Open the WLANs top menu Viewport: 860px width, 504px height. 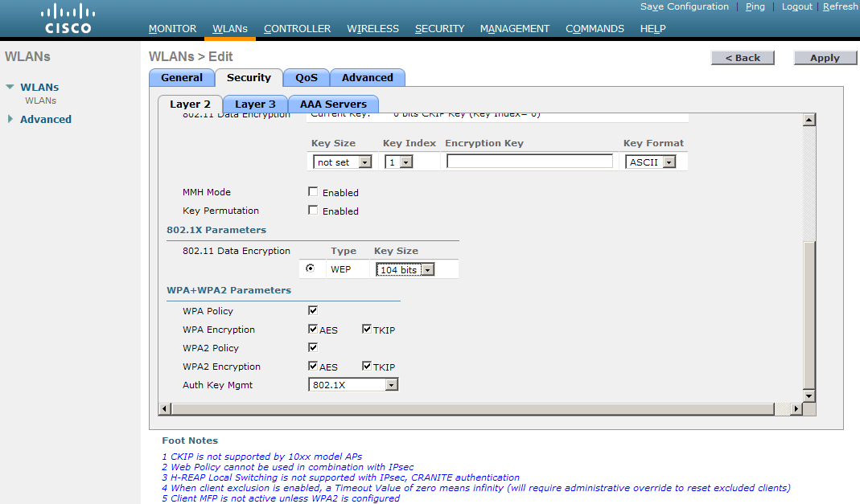click(230, 28)
